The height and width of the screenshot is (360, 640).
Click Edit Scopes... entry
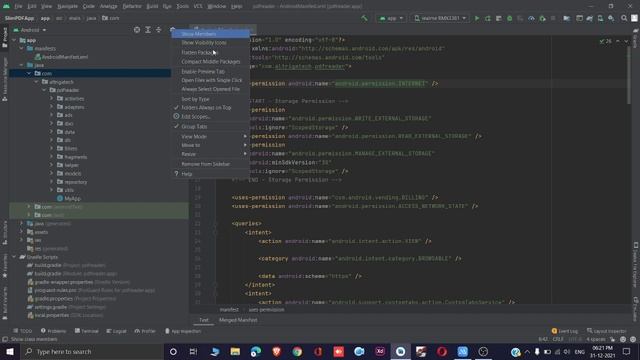[x=211, y=117]
